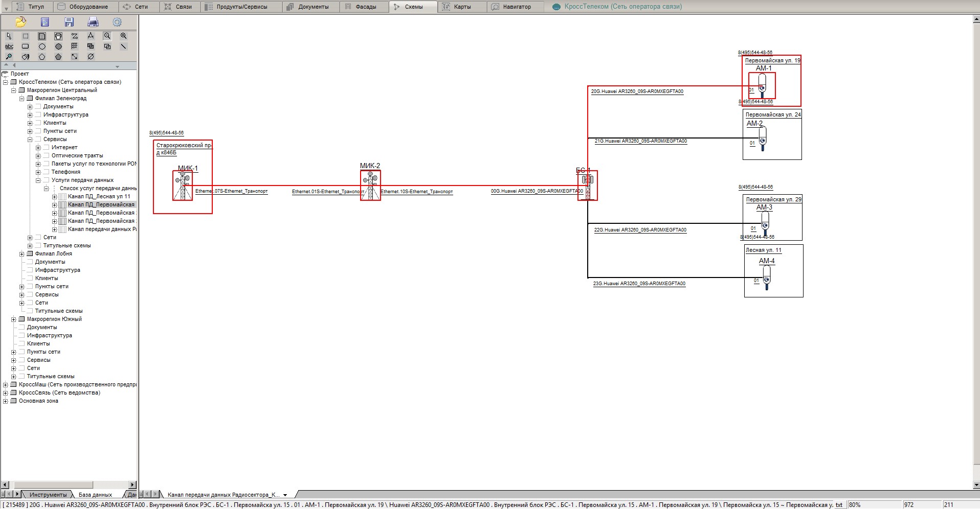Click the blue scheme book icon
The image size is (980, 509).
point(45,22)
